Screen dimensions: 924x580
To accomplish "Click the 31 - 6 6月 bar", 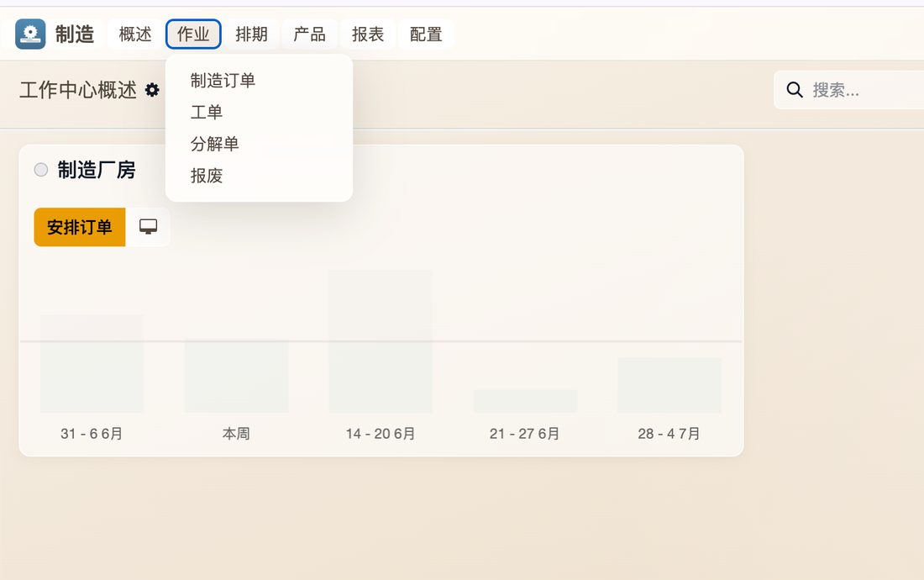I will (92, 363).
